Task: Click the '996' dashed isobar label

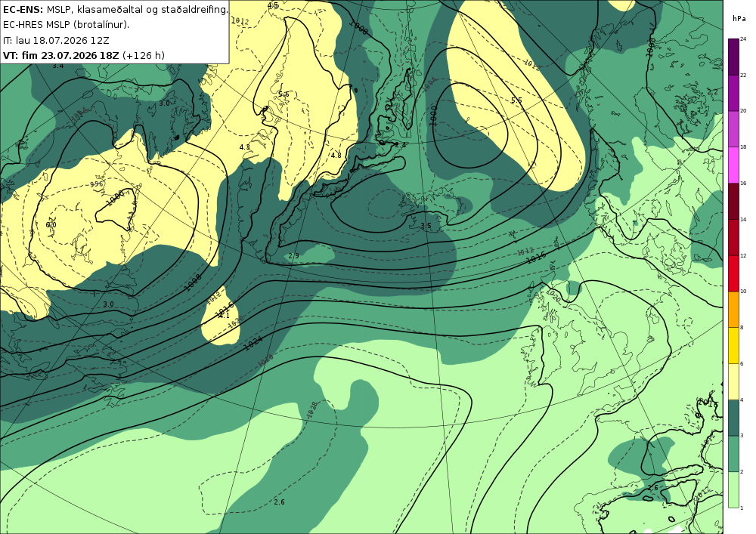Action: pos(97,184)
